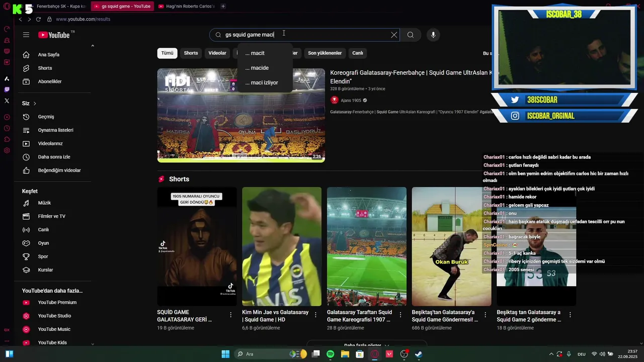Open Steam from the taskbar

click(419, 354)
